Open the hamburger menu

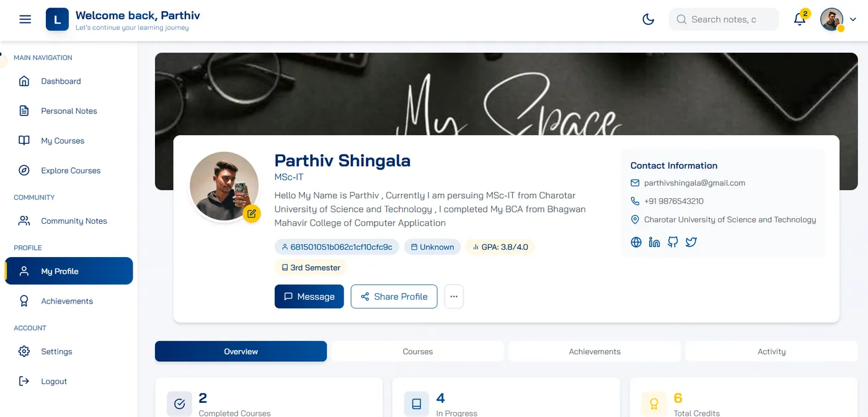tap(25, 19)
